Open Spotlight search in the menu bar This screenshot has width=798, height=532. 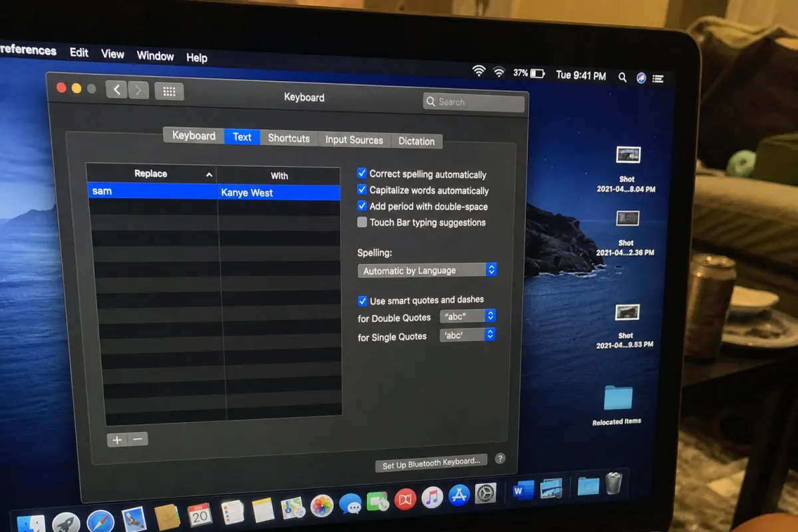(x=622, y=77)
